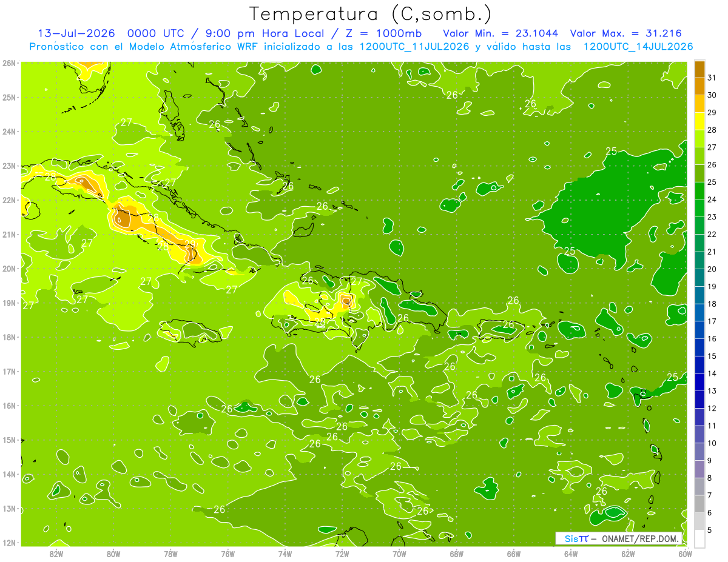Click the 72W longitude axis label

point(342,554)
